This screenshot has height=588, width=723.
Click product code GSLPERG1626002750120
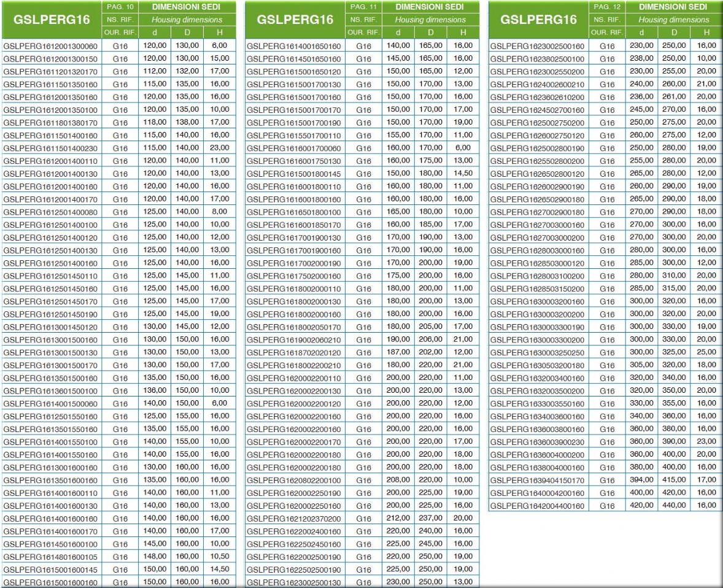pyautogui.click(x=538, y=136)
